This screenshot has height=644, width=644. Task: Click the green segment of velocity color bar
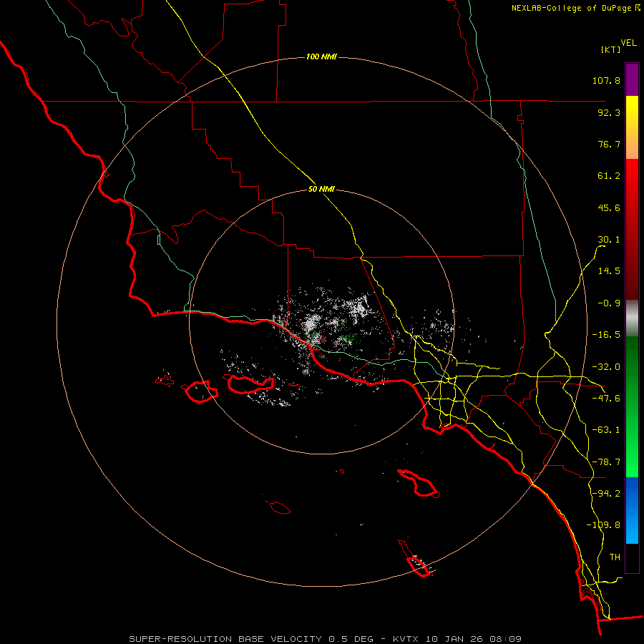click(x=632, y=406)
